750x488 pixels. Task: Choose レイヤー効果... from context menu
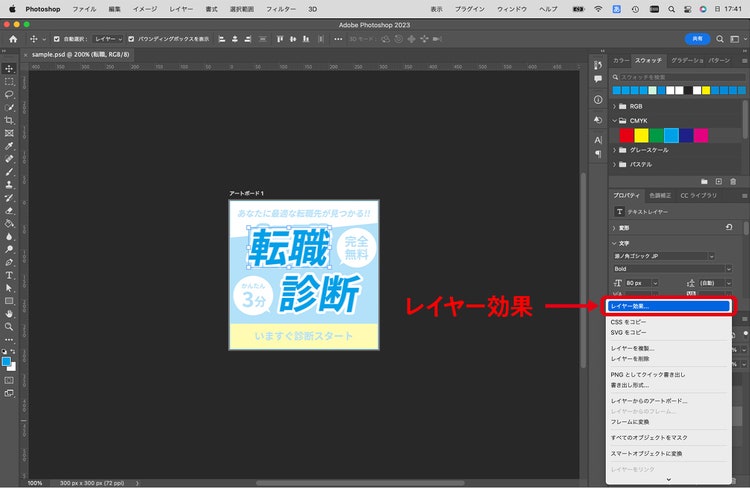pyautogui.click(x=668, y=306)
